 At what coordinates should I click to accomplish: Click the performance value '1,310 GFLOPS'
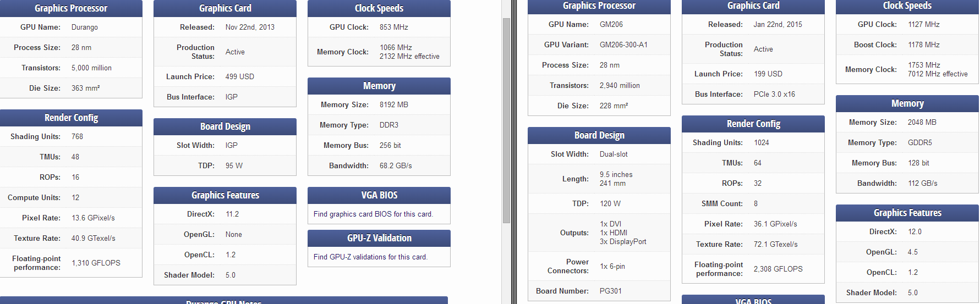click(x=96, y=263)
